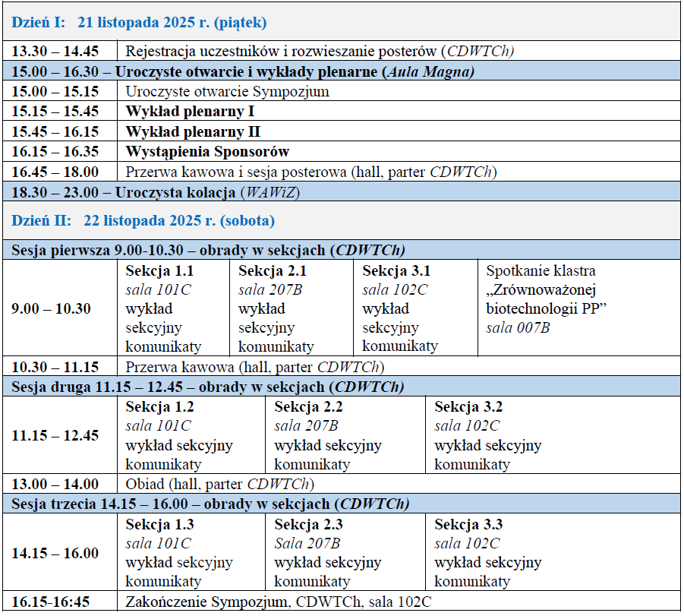Click the "Uroczyste otwarcie Sympozjum" cell

[227, 92]
